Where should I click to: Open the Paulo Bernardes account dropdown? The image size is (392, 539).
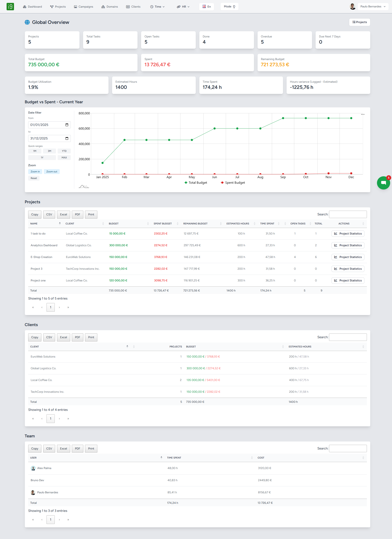pos(373,6)
